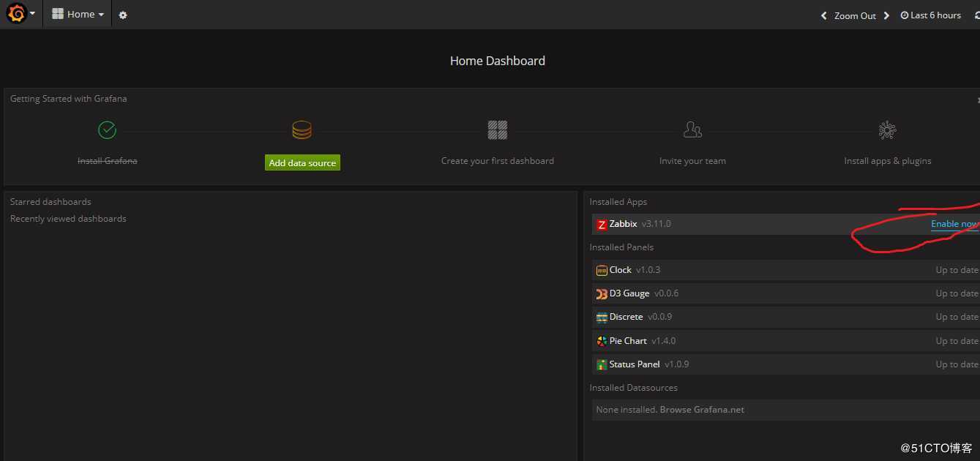Open the Last 6 hours time picker
This screenshot has height=461, width=980.
pyautogui.click(x=930, y=15)
